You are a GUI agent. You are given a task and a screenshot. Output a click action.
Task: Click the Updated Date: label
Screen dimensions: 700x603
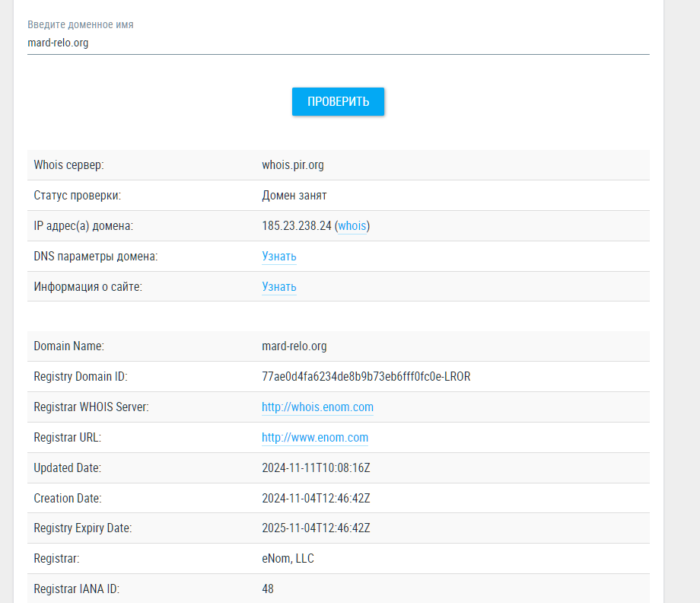click(x=68, y=467)
